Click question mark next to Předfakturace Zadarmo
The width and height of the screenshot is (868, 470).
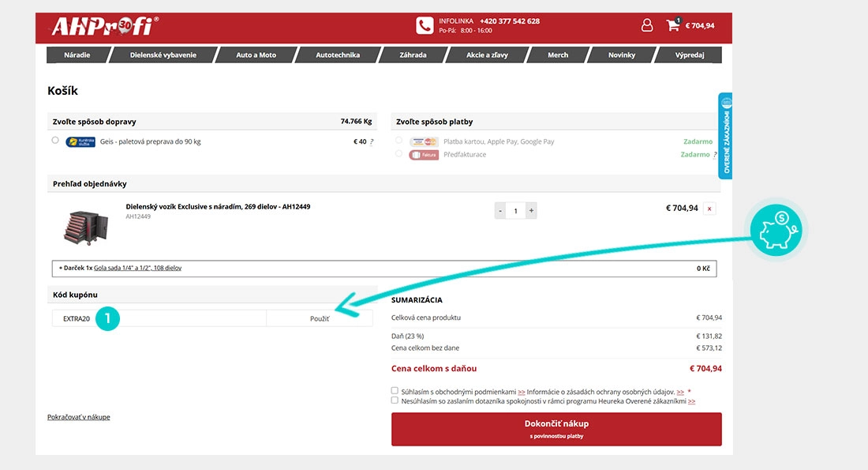pos(715,155)
